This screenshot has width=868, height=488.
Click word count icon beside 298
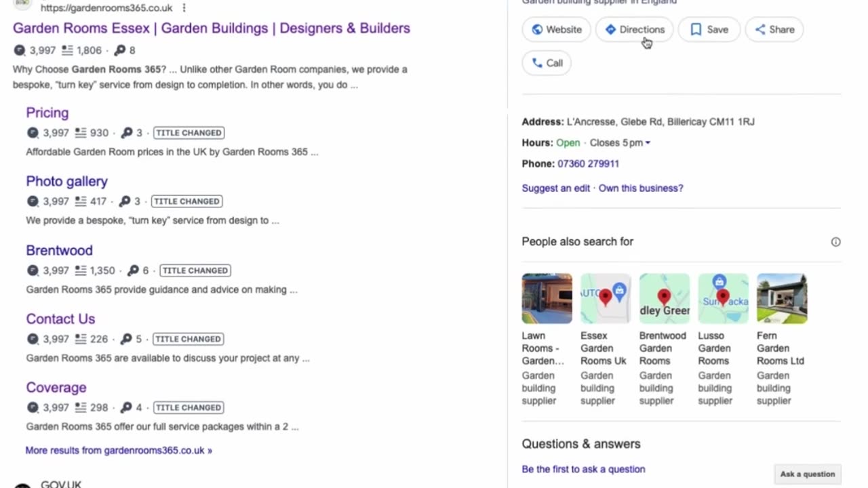point(81,407)
